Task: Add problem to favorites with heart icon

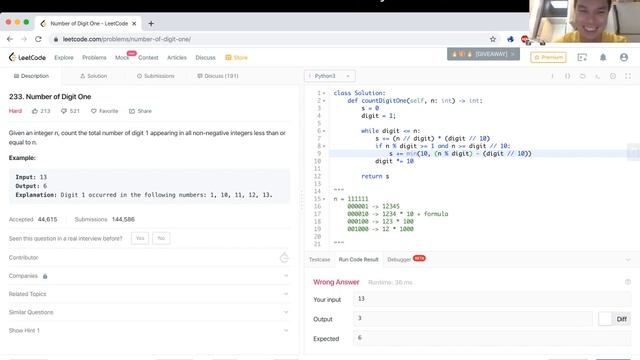Action: pyautogui.click(x=93, y=111)
